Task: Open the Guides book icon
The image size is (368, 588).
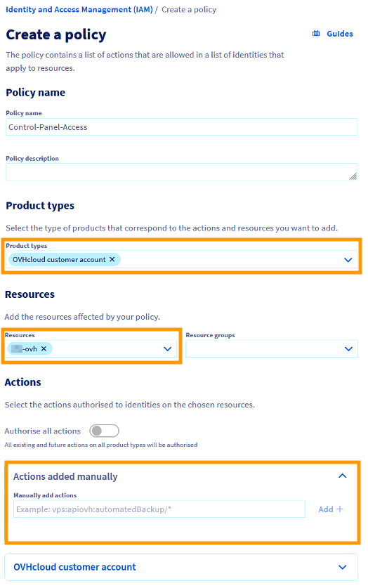Action: point(316,34)
